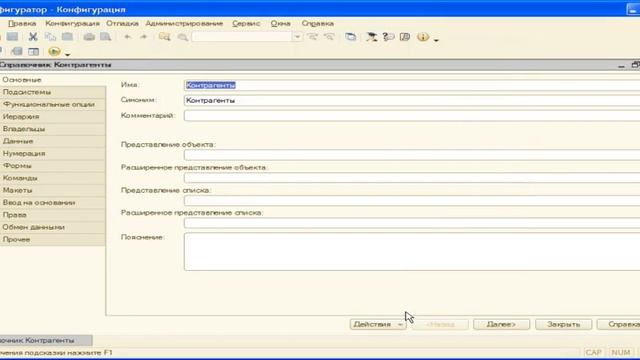Open the Сервис menu

point(246,23)
